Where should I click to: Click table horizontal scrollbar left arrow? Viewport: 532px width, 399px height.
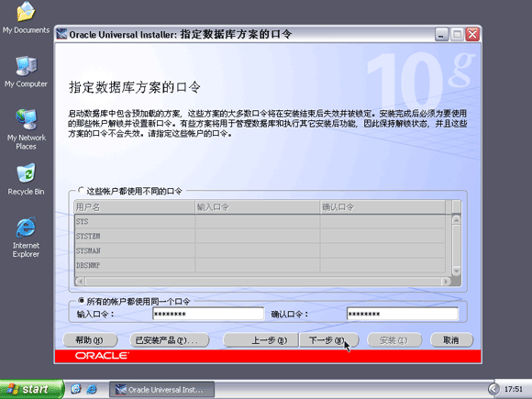tap(80, 282)
